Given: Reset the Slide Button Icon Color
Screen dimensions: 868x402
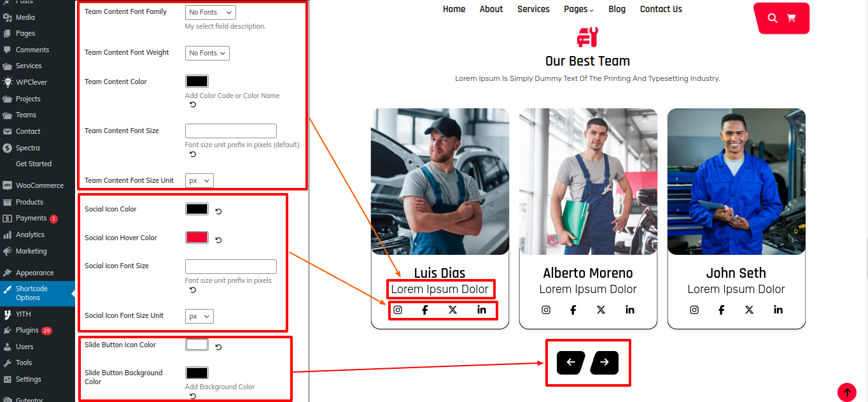Looking at the screenshot, I should coord(218,347).
